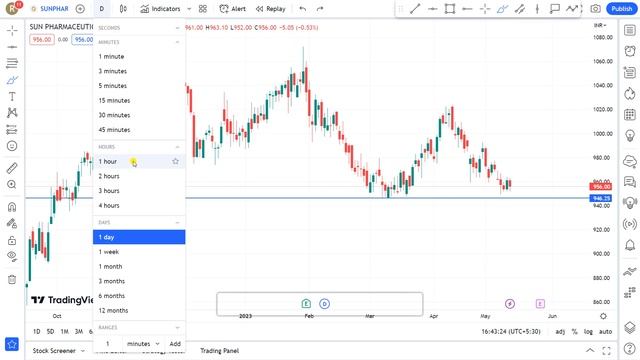Click the custom interval number field
This screenshot has width=640, height=360.
108,344
